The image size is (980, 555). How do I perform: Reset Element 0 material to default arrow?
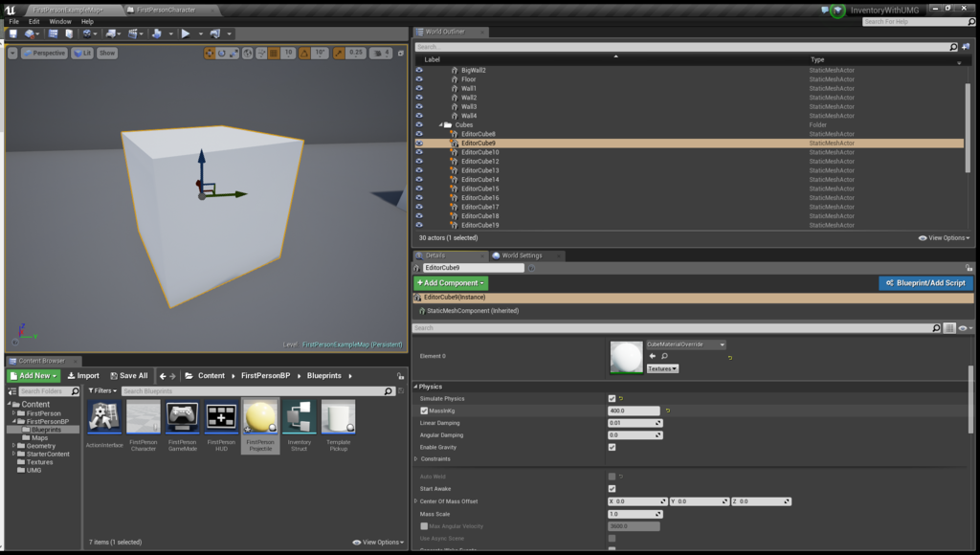pos(730,358)
